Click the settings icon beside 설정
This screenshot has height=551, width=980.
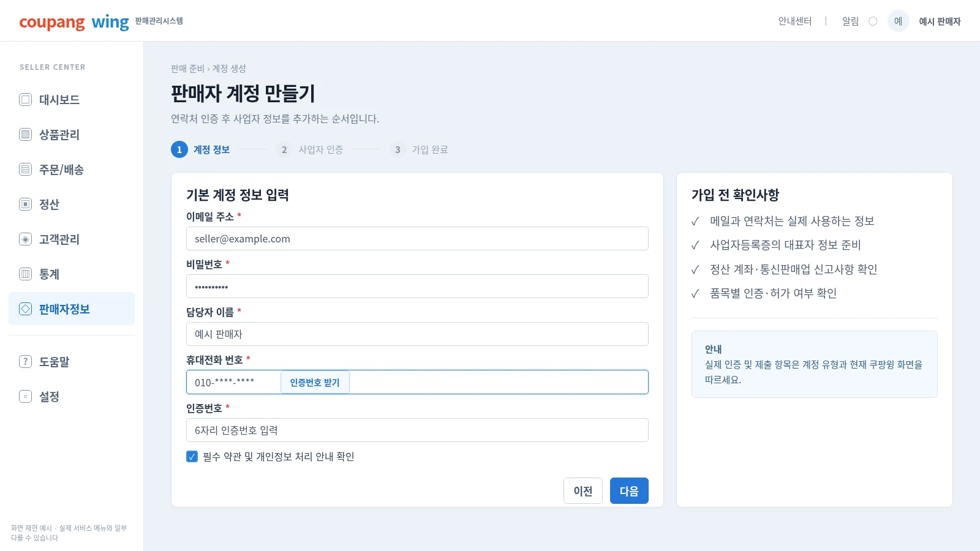pyautogui.click(x=25, y=396)
